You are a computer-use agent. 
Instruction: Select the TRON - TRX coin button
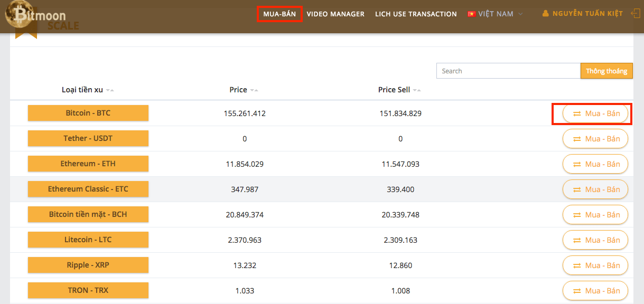[88, 290]
